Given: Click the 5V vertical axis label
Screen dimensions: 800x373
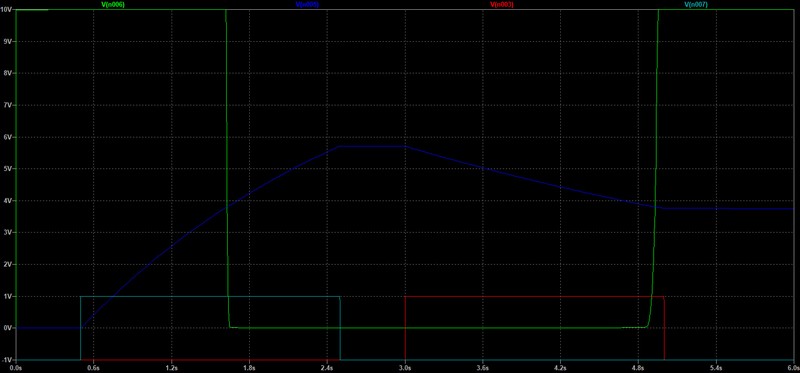Looking at the screenshot, I should click(x=9, y=169).
